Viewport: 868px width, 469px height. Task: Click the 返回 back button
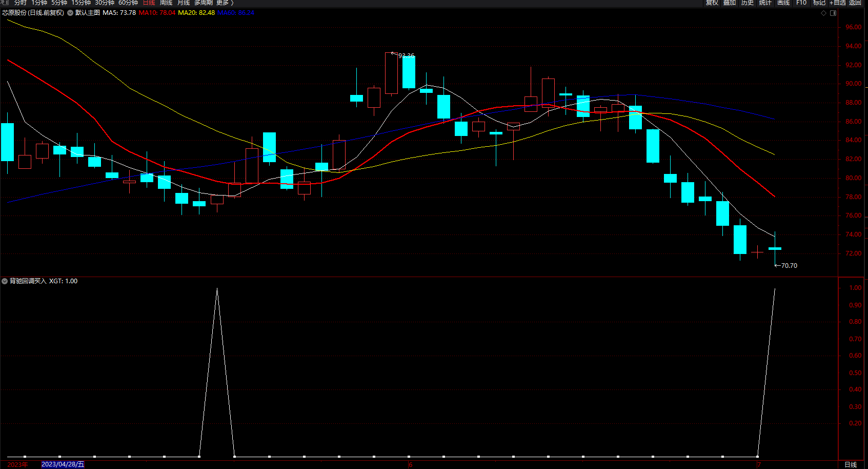click(855, 3)
